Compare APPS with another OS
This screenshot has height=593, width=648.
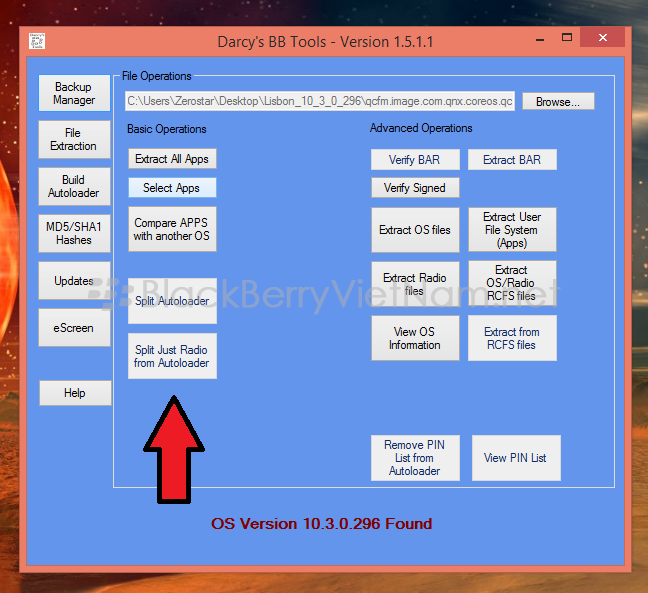point(172,229)
